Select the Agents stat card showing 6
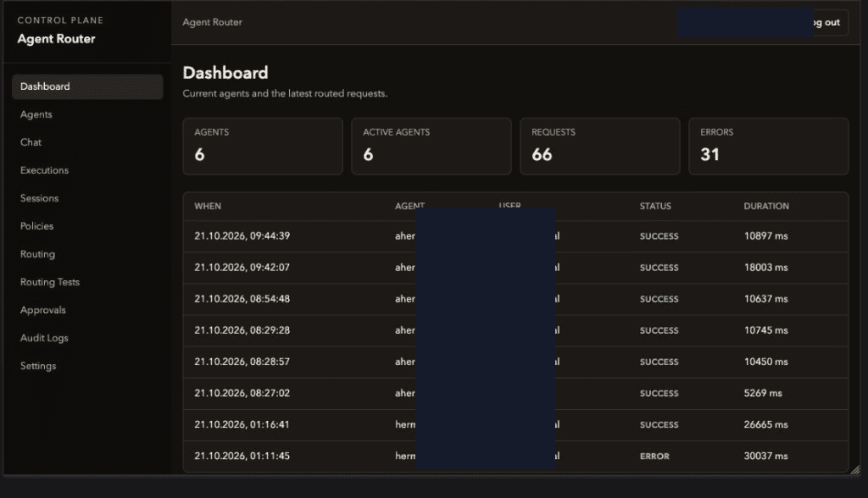The height and width of the screenshot is (498, 868). point(263,147)
